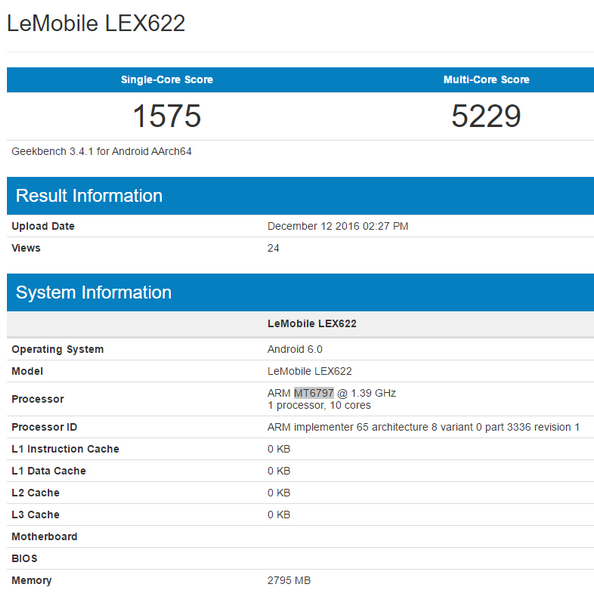Click the Model value LeMobile LEX622
The image size is (594, 600).
click(309, 371)
